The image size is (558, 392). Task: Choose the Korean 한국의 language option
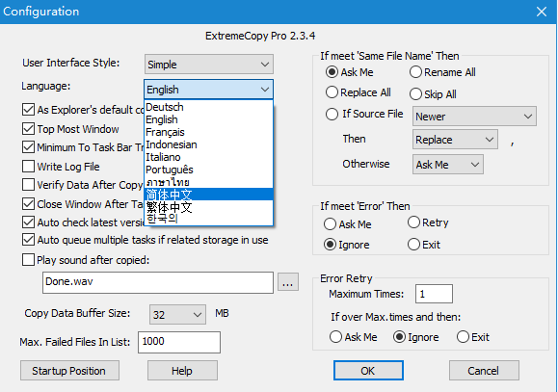tap(209, 219)
